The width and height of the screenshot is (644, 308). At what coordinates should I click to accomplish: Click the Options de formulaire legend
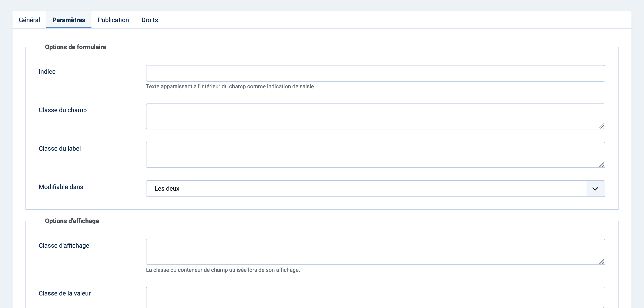(x=76, y=47)
